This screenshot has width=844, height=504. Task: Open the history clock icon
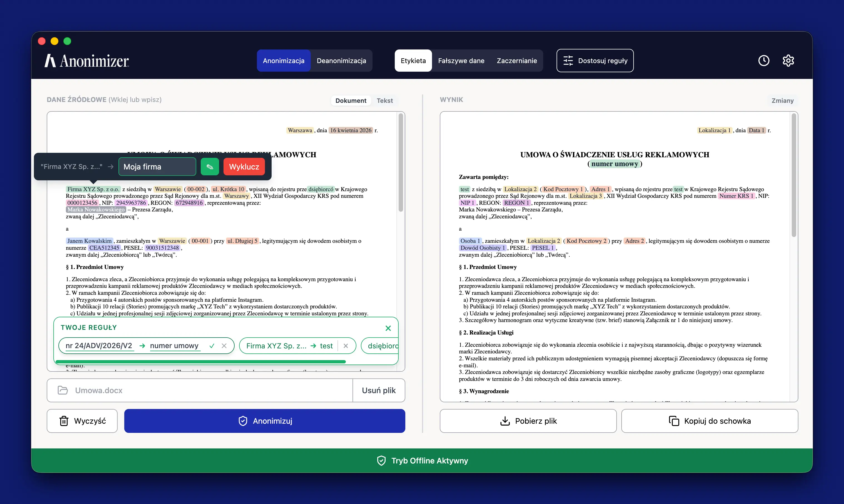(764, 61)
